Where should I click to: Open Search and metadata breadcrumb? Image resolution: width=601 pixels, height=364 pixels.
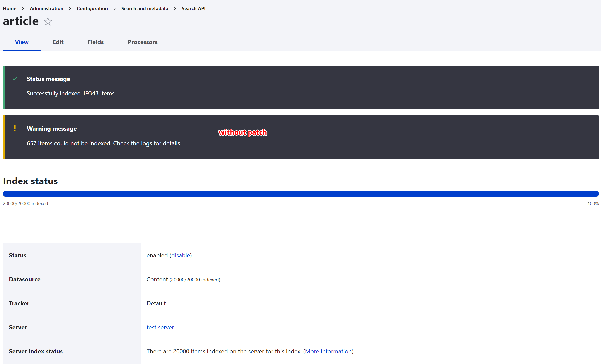(x=145, y=8)
